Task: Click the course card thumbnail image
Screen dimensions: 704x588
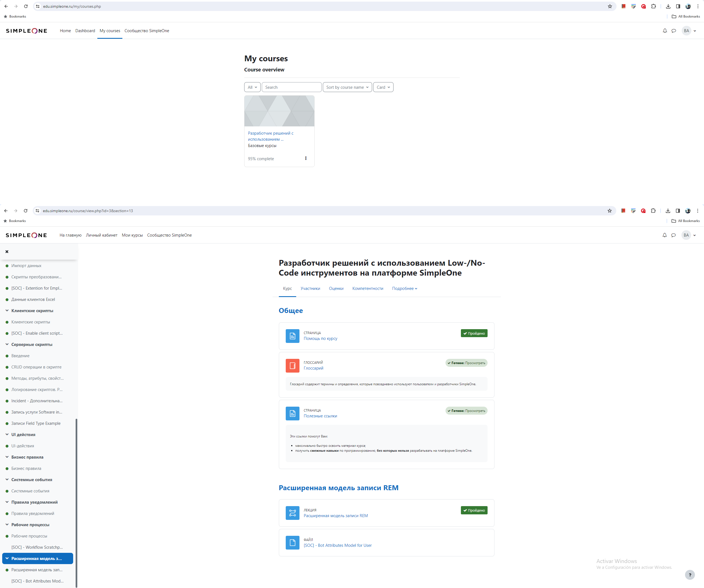Action: [x=279, y=111]
